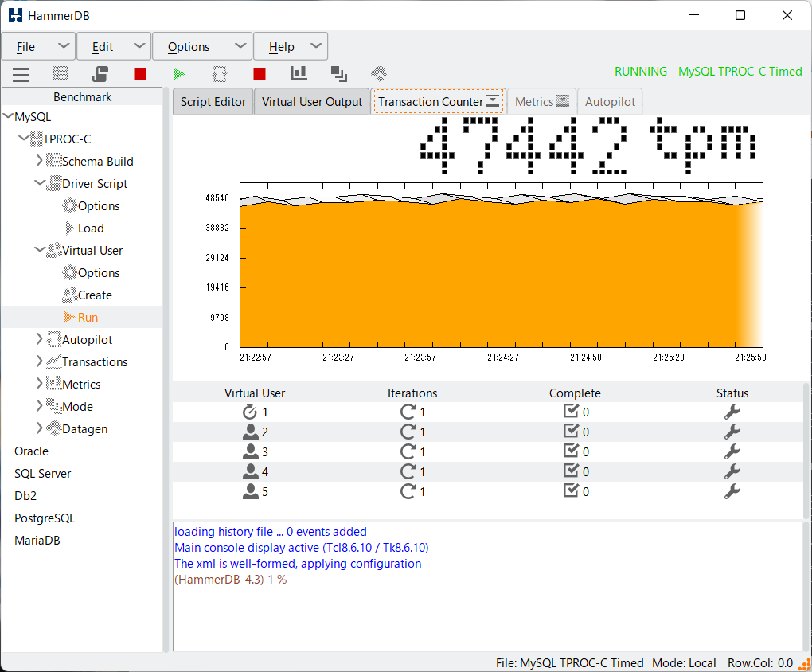Click the autopilot toolbar icon

pyautogui.click(x=220, y=74)
